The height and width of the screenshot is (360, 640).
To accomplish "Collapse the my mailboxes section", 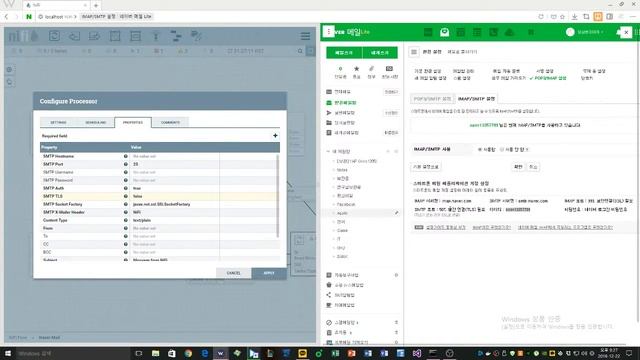I will [x=328, y=151].
